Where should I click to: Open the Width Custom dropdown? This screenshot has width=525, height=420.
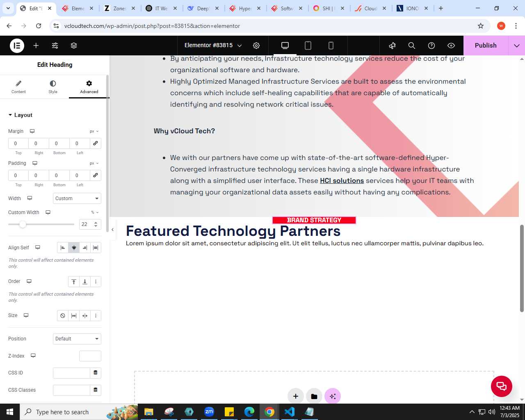(x=77, y=199)
